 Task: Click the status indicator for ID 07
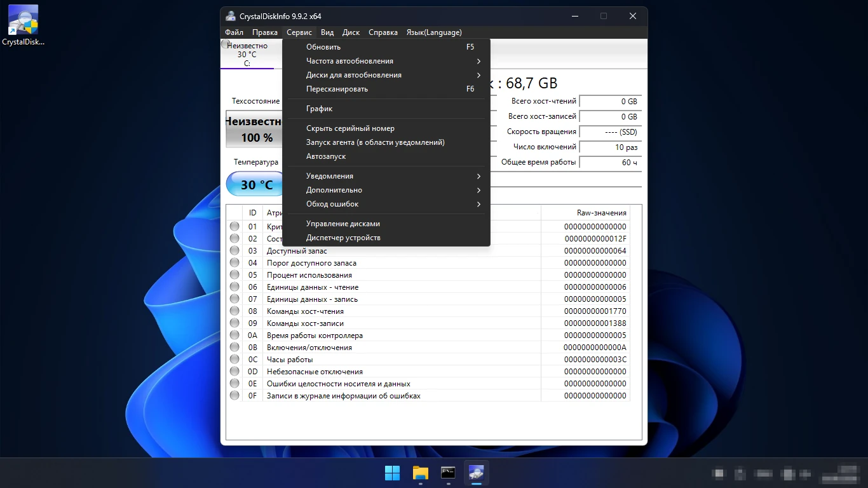(234, 299)
